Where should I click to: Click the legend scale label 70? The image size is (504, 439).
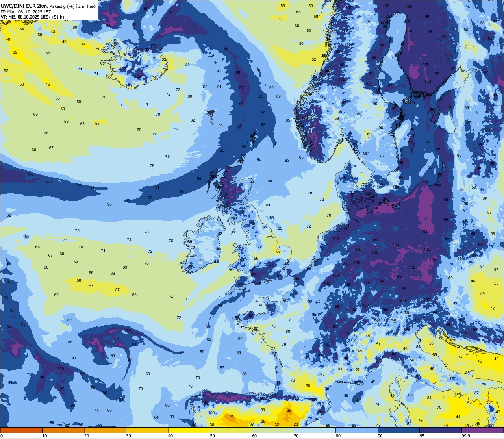pyautogui.click(x=296, y=436)
